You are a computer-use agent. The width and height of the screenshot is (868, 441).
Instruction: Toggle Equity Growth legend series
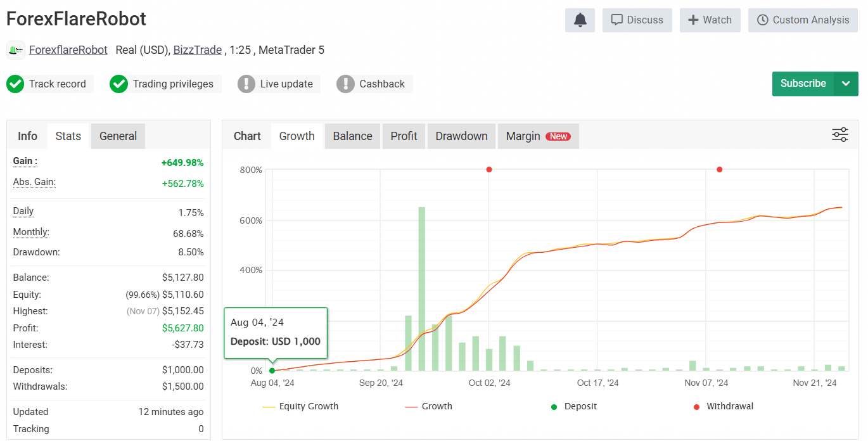click(x=301, y=406)
